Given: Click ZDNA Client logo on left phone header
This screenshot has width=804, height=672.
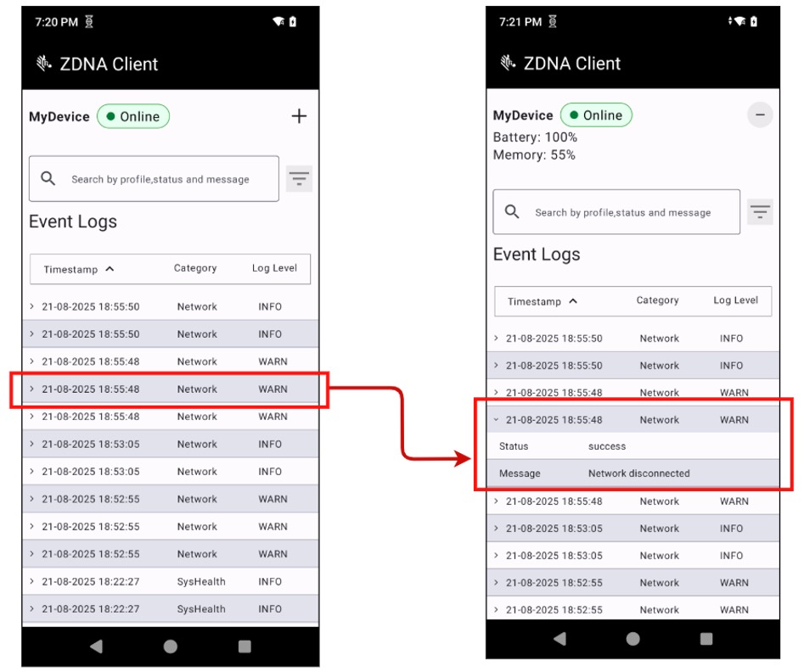Looking at the screenshot, I should coord(43,64).
